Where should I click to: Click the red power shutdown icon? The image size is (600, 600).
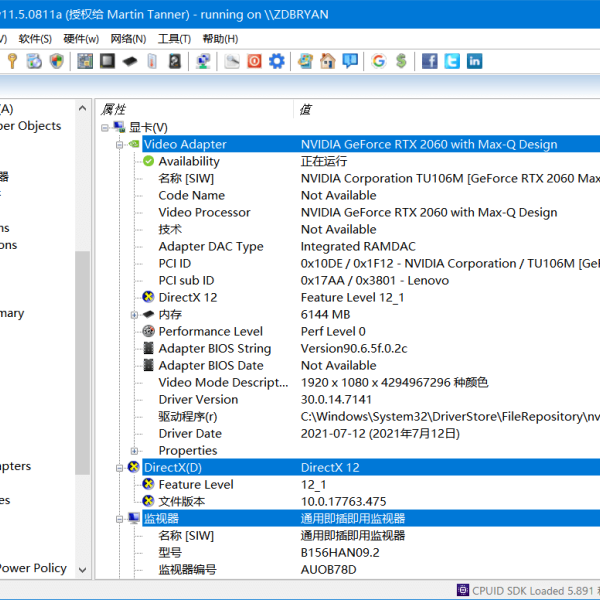[254, 61]
